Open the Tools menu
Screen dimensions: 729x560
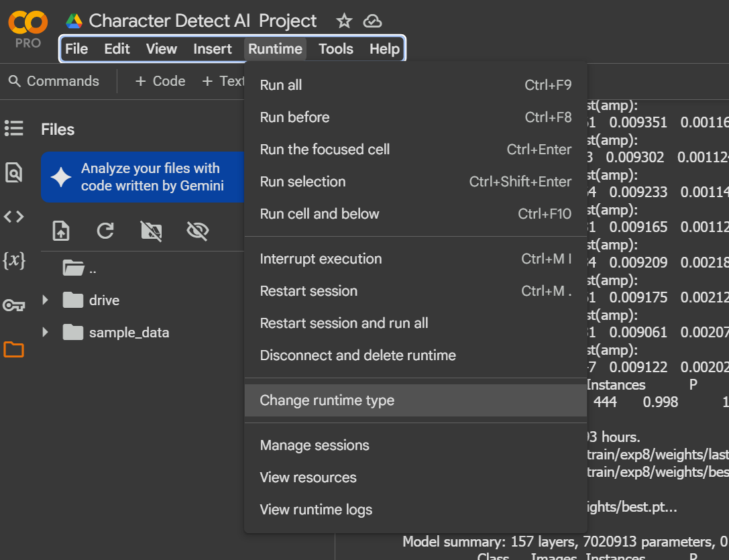[336, 49]
